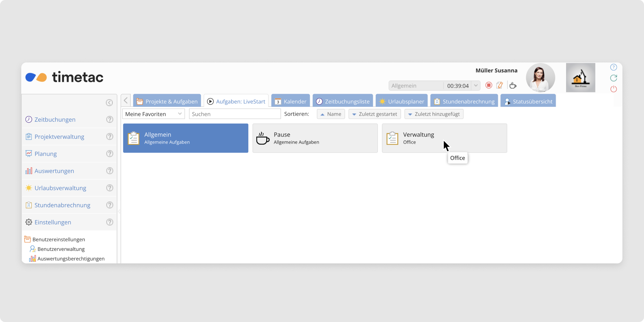Toggle sort by Zuletzt gestartet
Image resolution: width=644 pixels, height=322 pixels.
click(374, 114)
